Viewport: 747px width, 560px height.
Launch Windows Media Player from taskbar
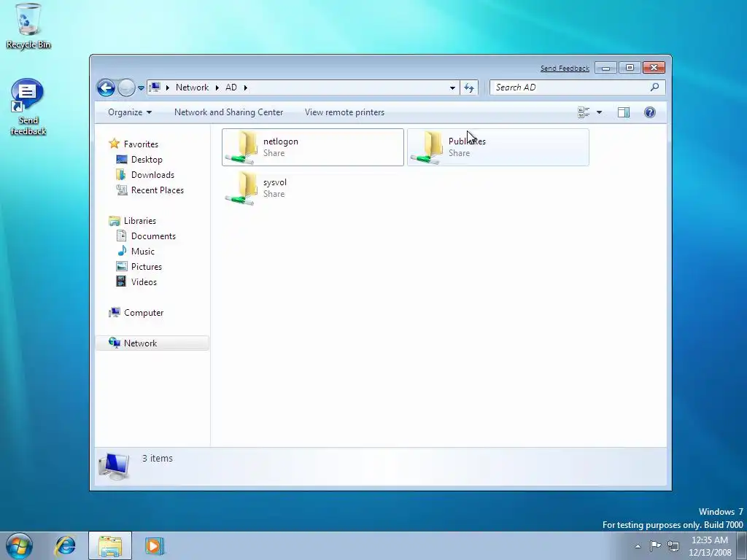[155, 546]
